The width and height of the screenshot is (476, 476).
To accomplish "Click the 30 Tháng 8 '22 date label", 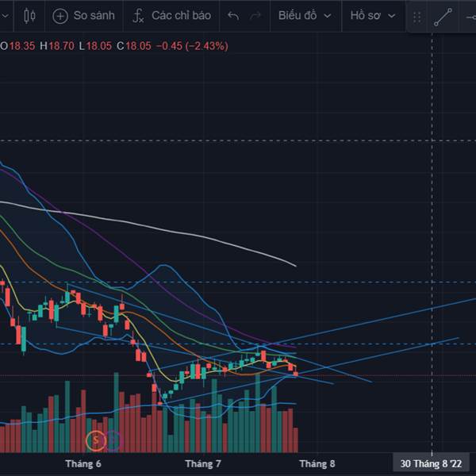I will coord(431,464).
